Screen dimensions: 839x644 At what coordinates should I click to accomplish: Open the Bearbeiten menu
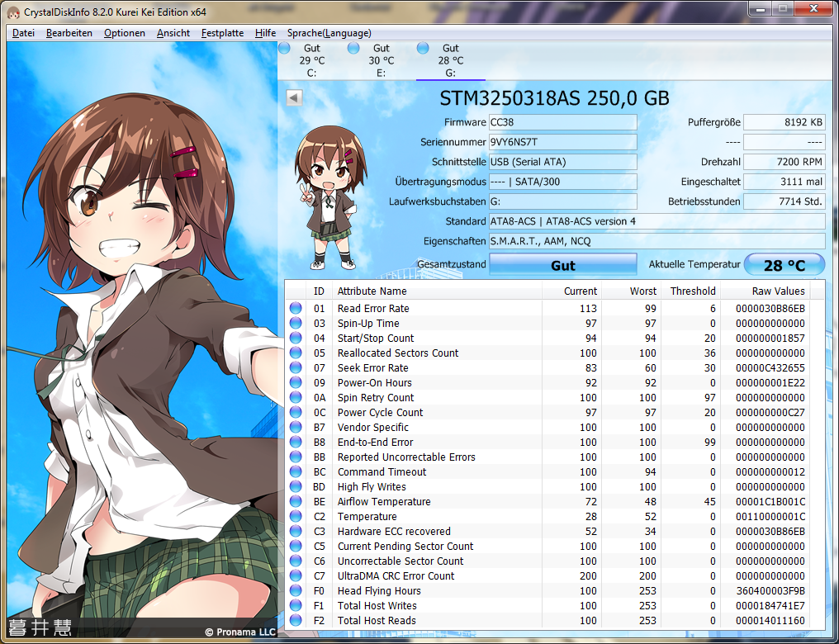tap(69, 33)
